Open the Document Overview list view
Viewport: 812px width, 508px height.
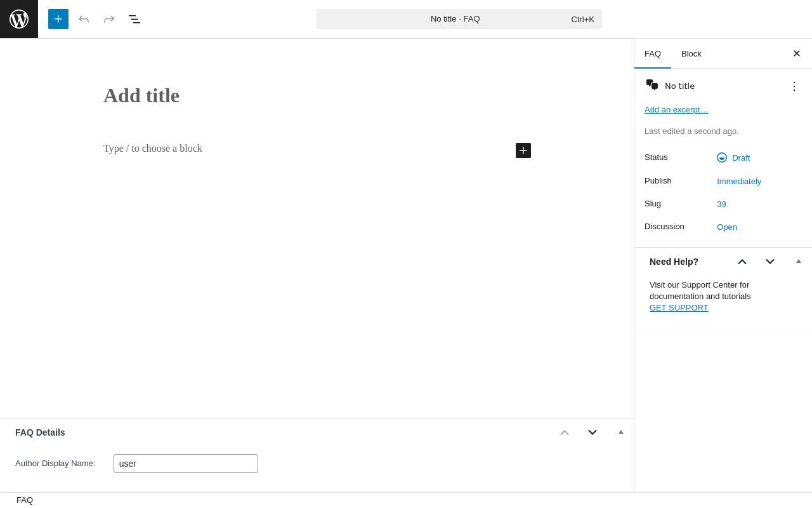pos(134,19)
